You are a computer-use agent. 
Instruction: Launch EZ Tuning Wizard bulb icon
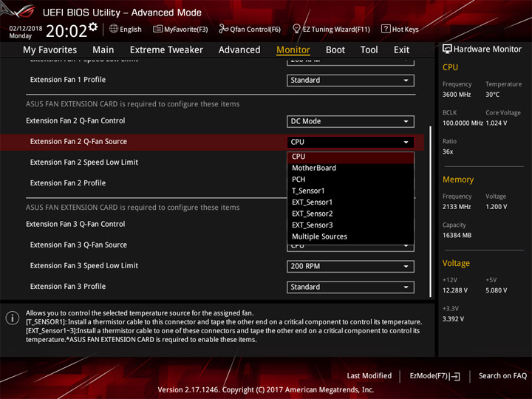click(x=296, y=29)
